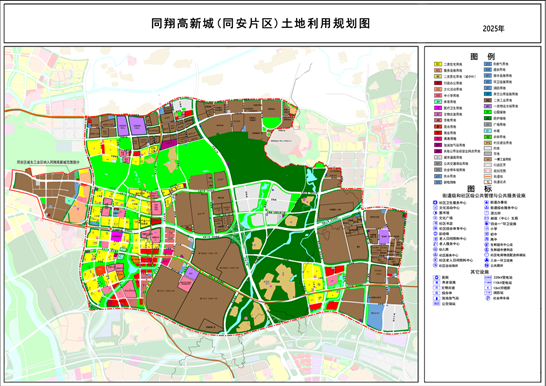This screenshot has width=546, height=386.
Task: Select the public toilet (公共厕所) legend icon
Action: click(x=486, y=265)
